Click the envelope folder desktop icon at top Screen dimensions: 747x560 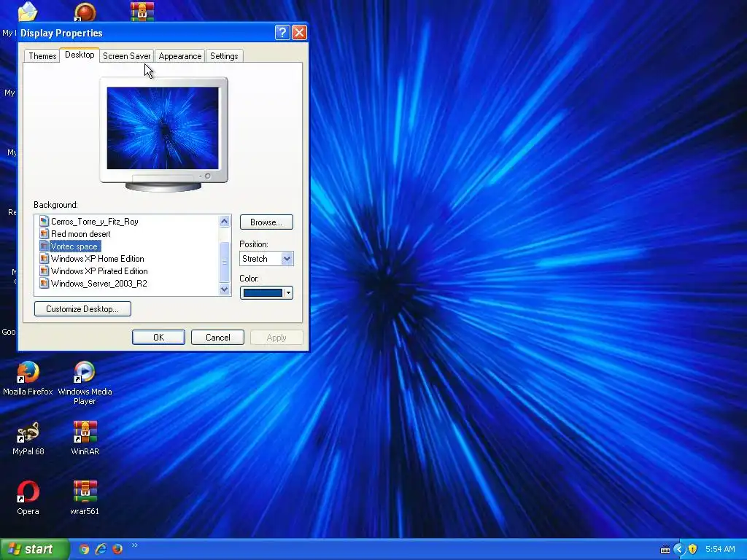28,12
